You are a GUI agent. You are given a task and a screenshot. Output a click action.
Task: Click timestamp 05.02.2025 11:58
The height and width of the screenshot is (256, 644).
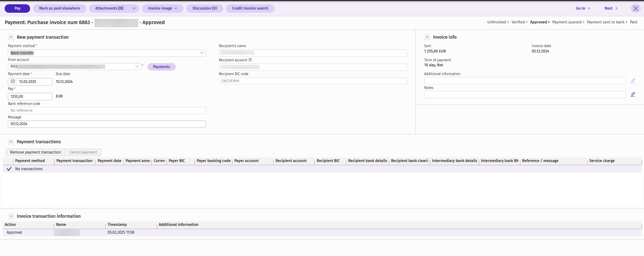click(x=121, y=233)
